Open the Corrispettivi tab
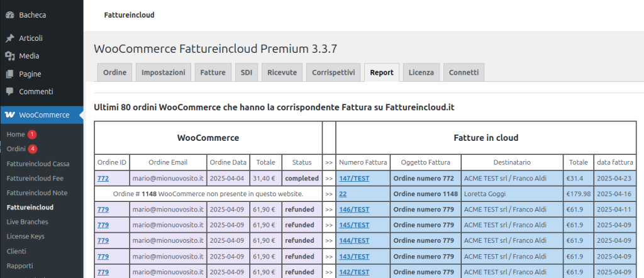Image resolution: width=644 pixels, height=278 pixels. click(x=333, y=73)
